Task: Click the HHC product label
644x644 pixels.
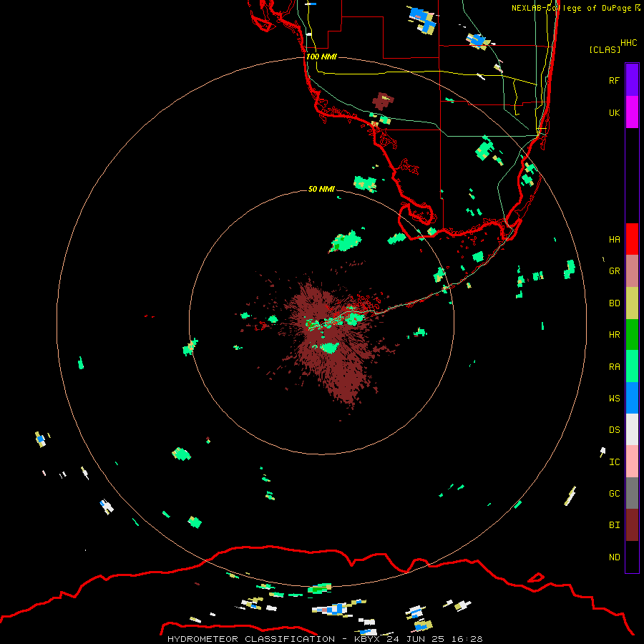Action: [629, 43]
